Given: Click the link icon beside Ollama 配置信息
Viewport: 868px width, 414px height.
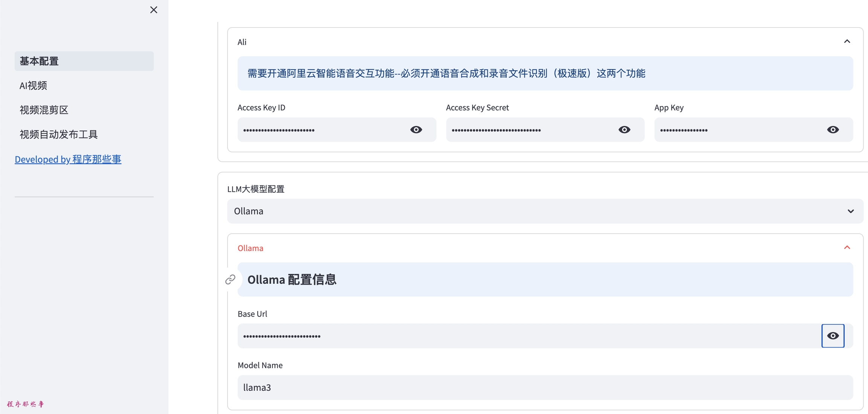Looking at the screenshot, I should point(230,279).
